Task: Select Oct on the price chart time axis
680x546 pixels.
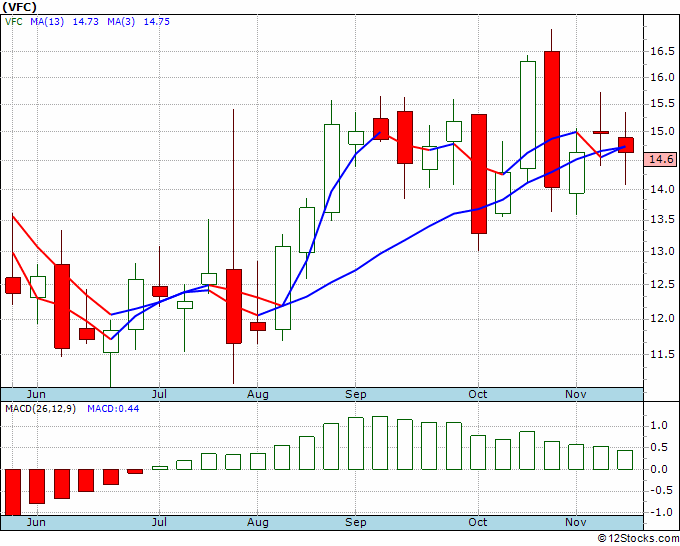Action: 478,394
